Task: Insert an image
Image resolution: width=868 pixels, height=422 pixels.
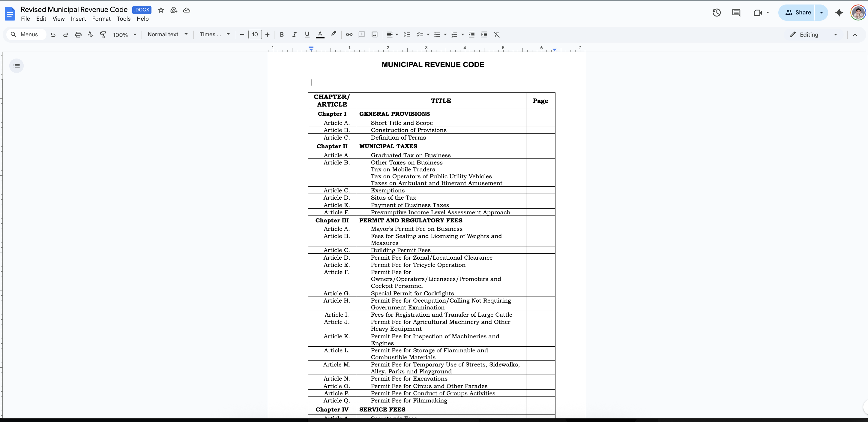Action: 374,35
